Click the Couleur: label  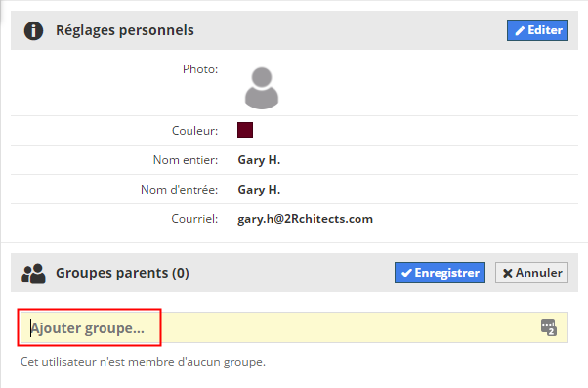pyautogui.click(x=194, y=131)
